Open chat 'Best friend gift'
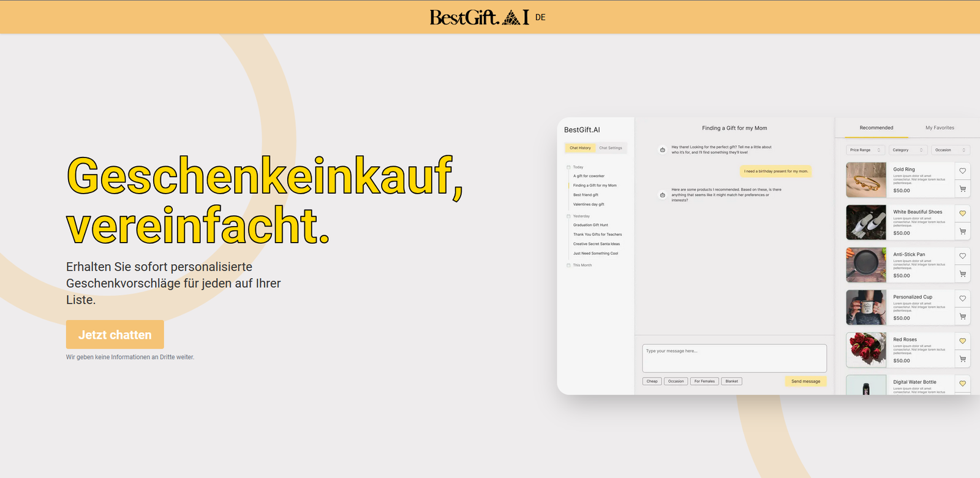The width and height of the screenshot is (980, 478). (586, 195)
